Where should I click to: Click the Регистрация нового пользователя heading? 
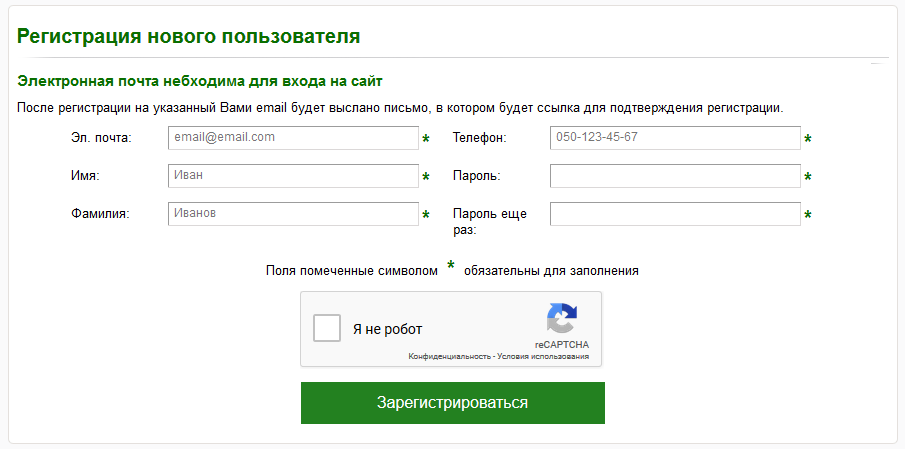(x=188, y=36)
